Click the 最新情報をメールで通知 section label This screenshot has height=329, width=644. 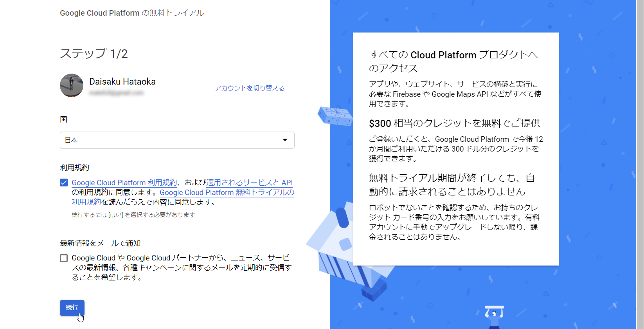coord(100,243)
